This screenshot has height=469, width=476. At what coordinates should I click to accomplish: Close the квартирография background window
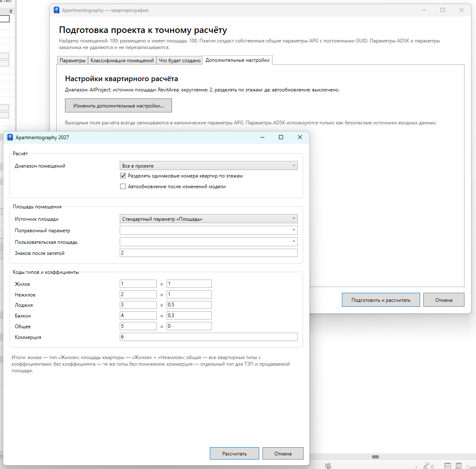point(462,10)
